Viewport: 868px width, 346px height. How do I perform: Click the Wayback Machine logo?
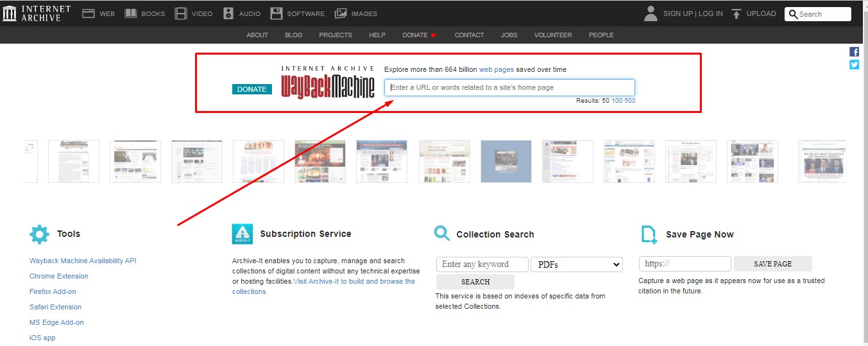point(328,83)
